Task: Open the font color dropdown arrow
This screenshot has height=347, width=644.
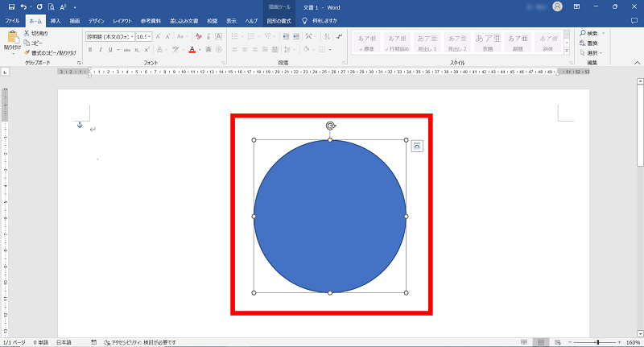Action: [x=200, y=50]
